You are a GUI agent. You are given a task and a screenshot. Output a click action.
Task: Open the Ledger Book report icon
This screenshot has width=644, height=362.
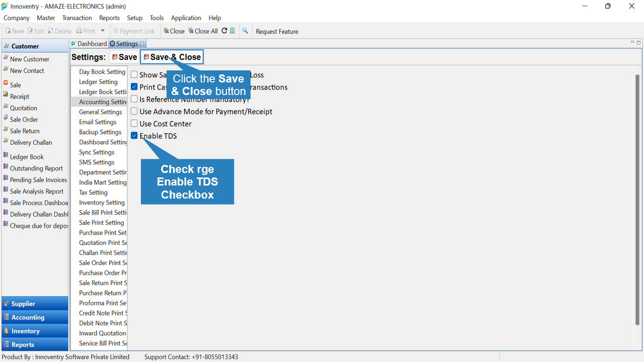(6, 155)
